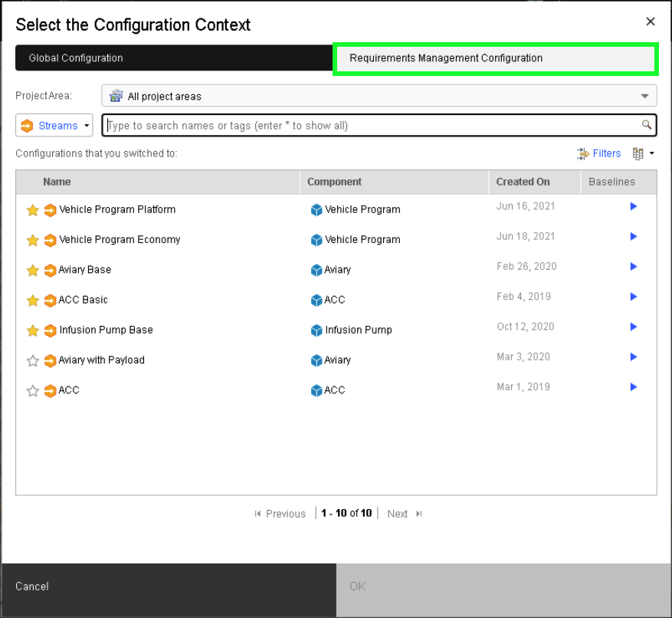Expand baselines arrow for Infusion Pump Base

coord(633,327)
